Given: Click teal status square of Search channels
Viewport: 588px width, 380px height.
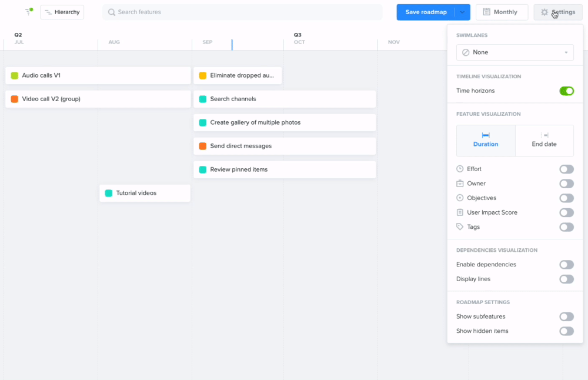Looking at the screenshot, I should point(202,99).
